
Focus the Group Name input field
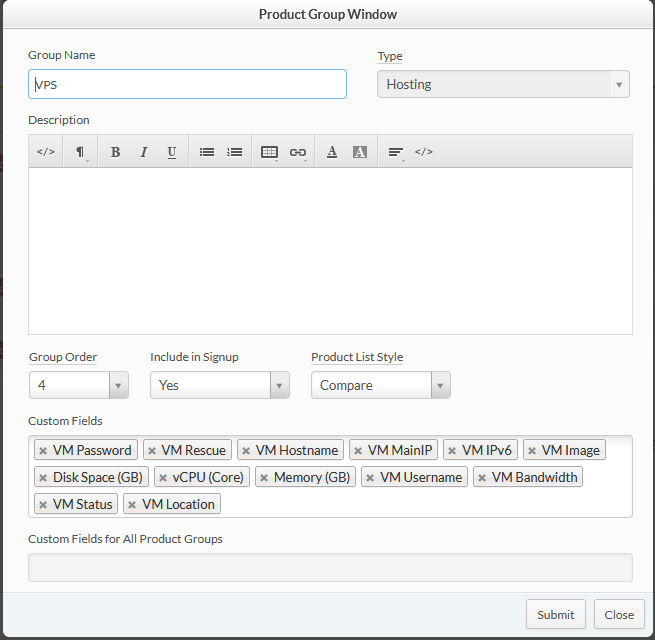pyautogui.click(x=187, y=84)
